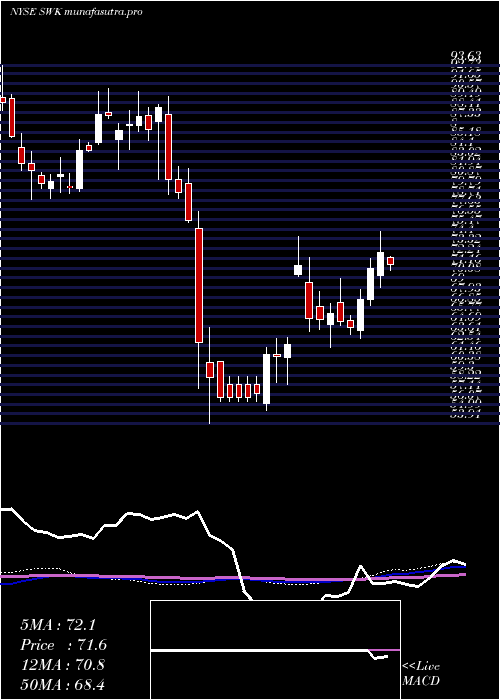500x700 pixels.
Task: Click the NYSE SWK munafasutra.pro title text
Action: (76, 12)
